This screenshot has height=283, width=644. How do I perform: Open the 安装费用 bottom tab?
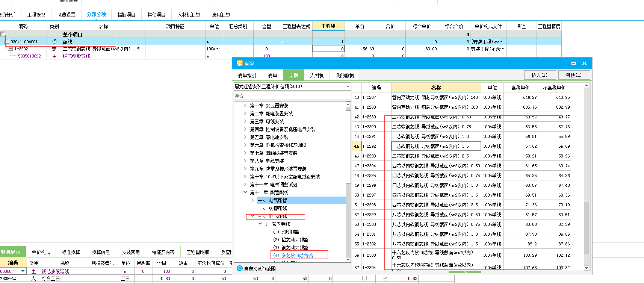(x=131, y=252)
